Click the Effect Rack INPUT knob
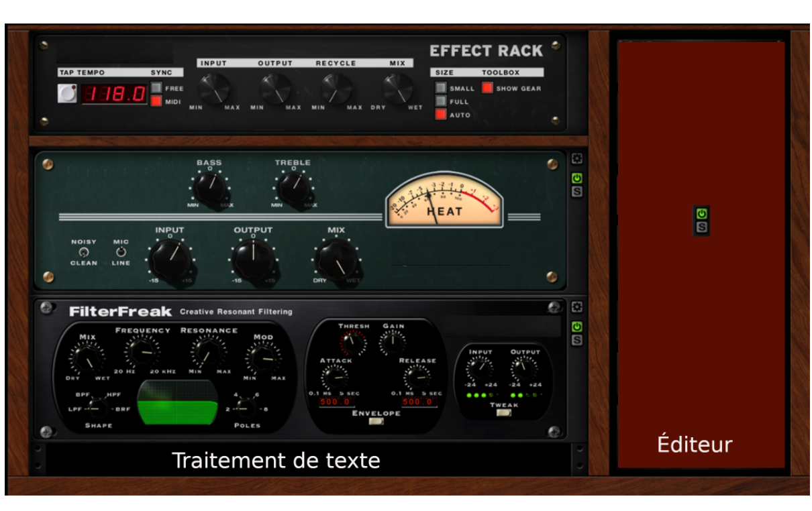Viewport: 812px width, 511px height. point(214,88)
